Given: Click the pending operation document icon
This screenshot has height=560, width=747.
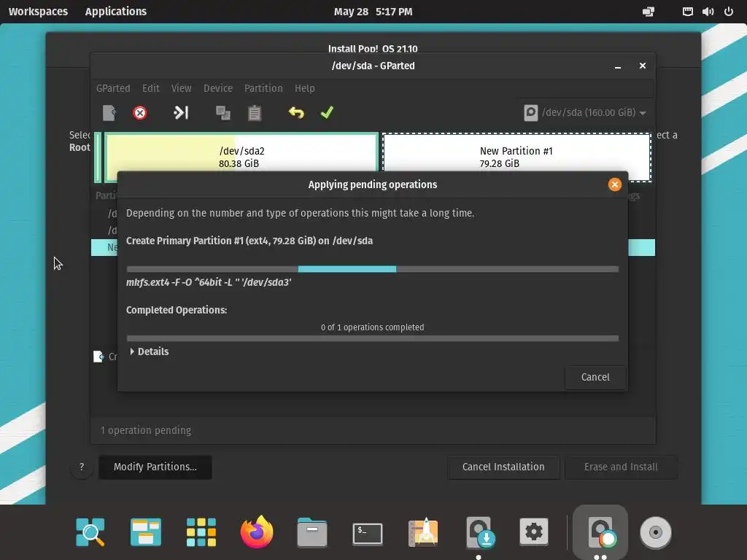Looking at the screenshot, I should point(98,356).
